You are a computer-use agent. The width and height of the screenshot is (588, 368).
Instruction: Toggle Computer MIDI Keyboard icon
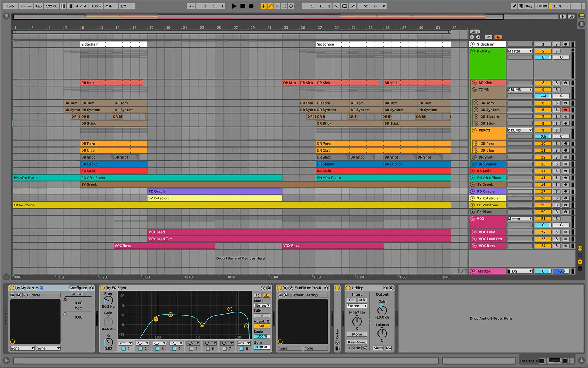pos(521,6)
